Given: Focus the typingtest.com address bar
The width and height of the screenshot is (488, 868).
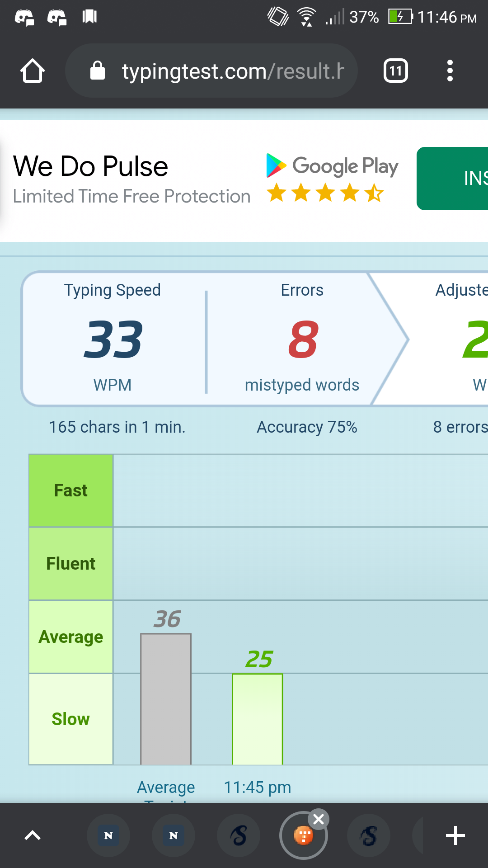Looking at the screenshot, I should tap(233, 71).
